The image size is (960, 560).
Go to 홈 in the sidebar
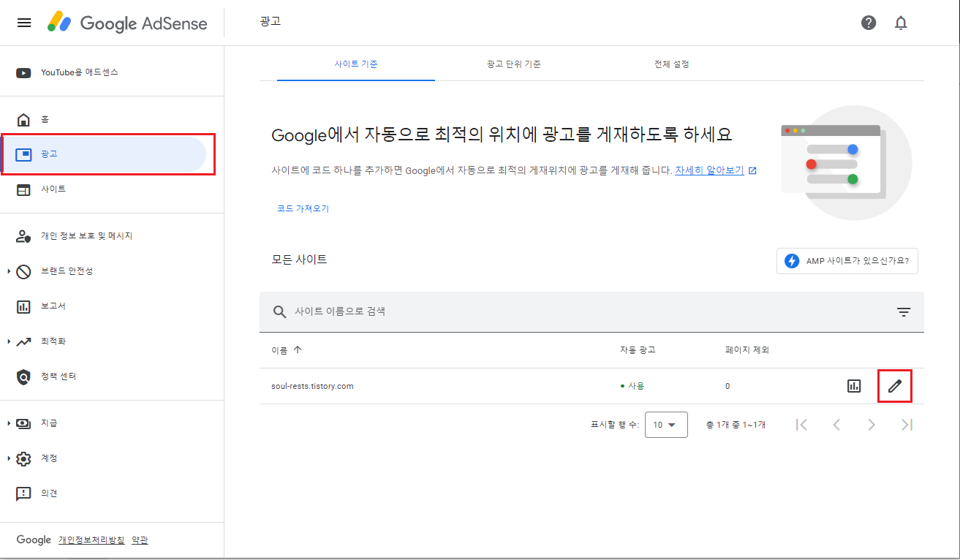tap(45, 119)
